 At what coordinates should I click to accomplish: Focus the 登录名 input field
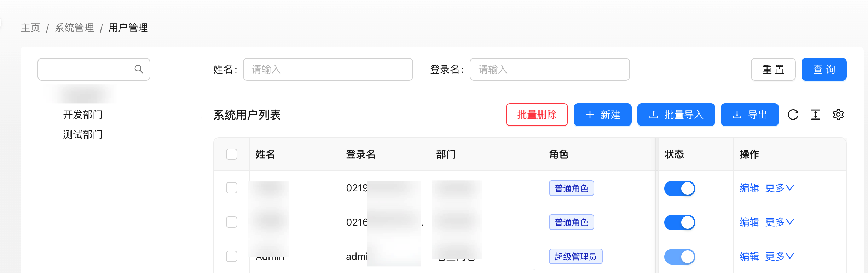tap(550, 69)
